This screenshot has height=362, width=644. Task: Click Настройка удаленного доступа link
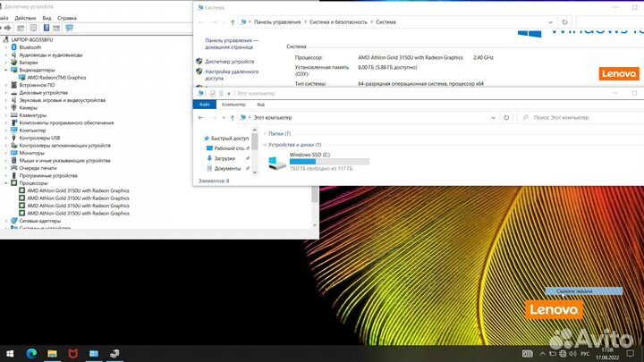pyautogui.click(x=232, y=75)
